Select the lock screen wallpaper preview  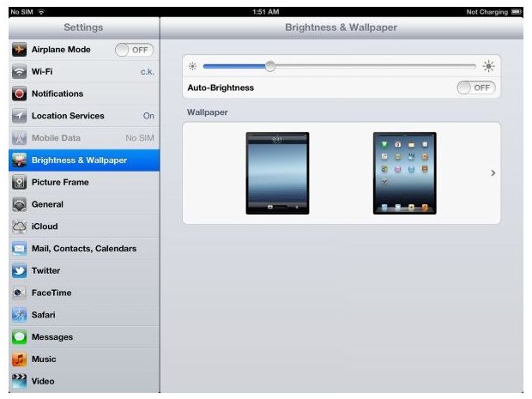pos(277,173)
